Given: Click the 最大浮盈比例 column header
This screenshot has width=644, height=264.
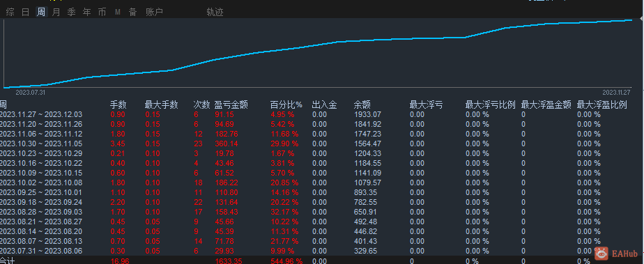Looking at the screenshot, I should click(601, 104).
